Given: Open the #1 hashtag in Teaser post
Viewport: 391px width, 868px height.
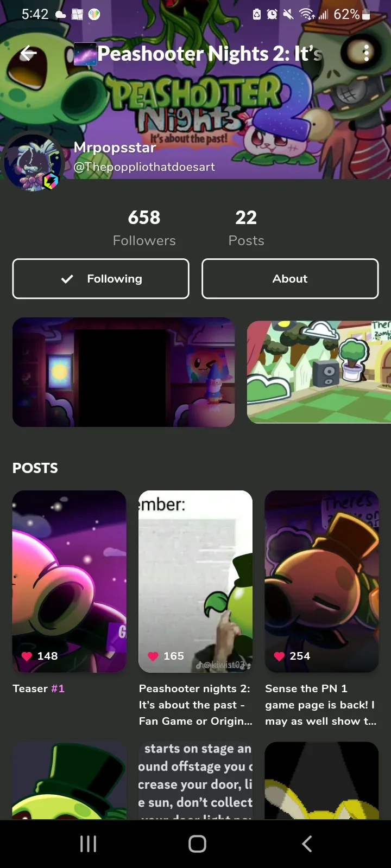Looking at the screenshot, I should click(58, 688).
